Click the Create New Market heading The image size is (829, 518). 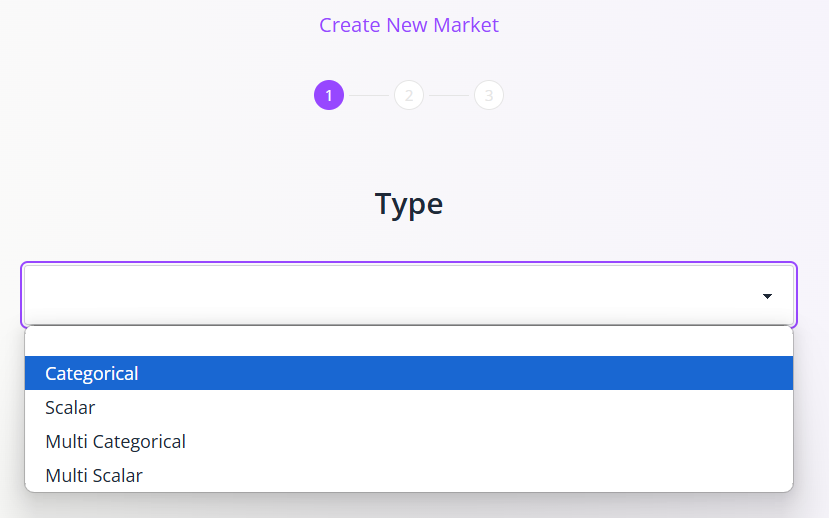pos(409,25)
